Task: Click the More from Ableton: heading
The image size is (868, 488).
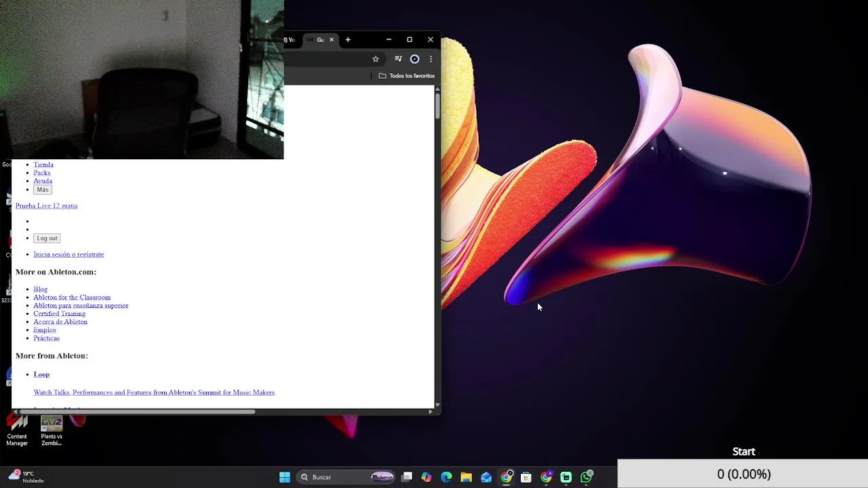Action: (x=52, y=356)
